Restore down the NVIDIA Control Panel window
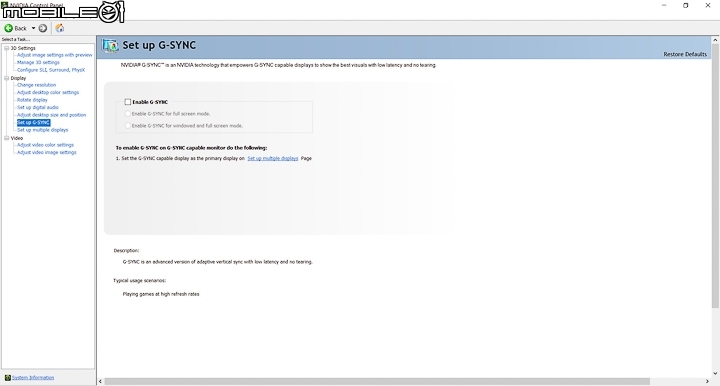Image resolution: width=720 pixels, height=386 pixels. 686,6
